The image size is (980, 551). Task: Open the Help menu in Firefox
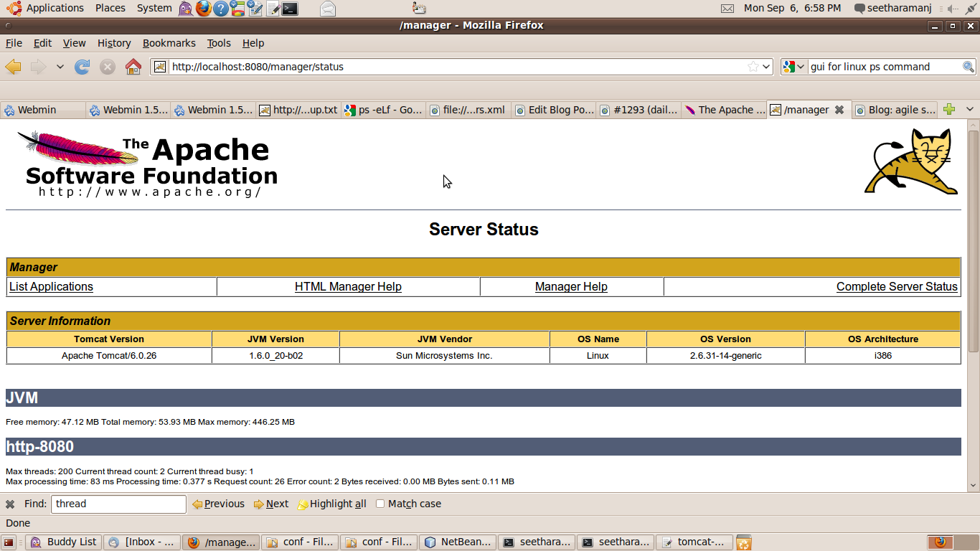[x=253, y=43]
